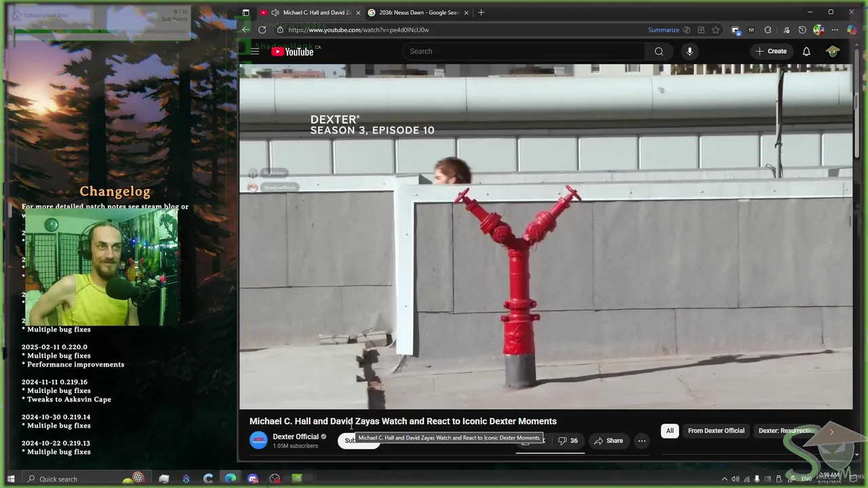This screenshot has width=868, height=488.
Task: Open the tab actions menu icon
Action: tap(245, 12)
